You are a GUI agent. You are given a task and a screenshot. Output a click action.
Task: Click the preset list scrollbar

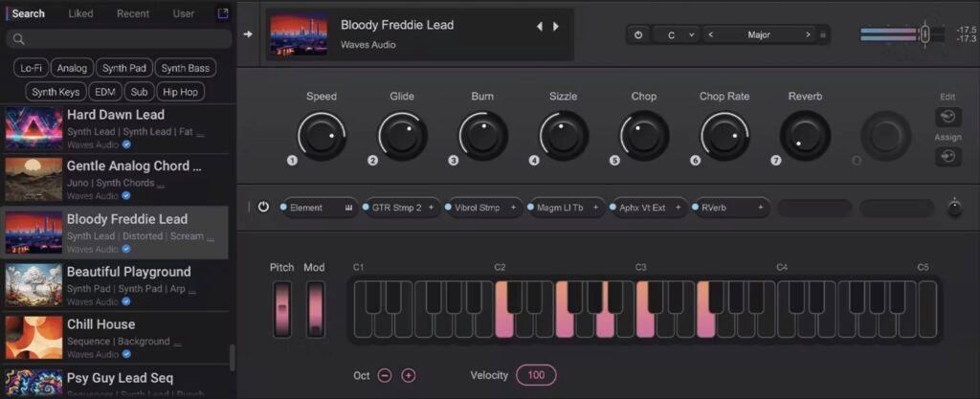coord(233,357)
